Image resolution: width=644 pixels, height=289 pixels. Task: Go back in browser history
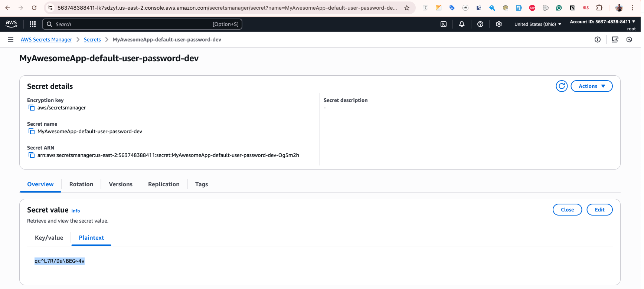click(x=7, y=8)
